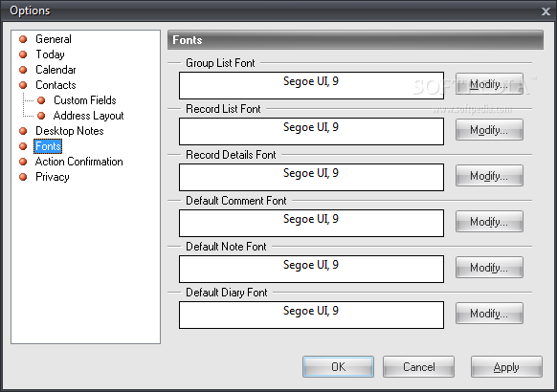Open Address Layout under Contacts
This screenshot has width=557, height=392.
coord(88,116)
